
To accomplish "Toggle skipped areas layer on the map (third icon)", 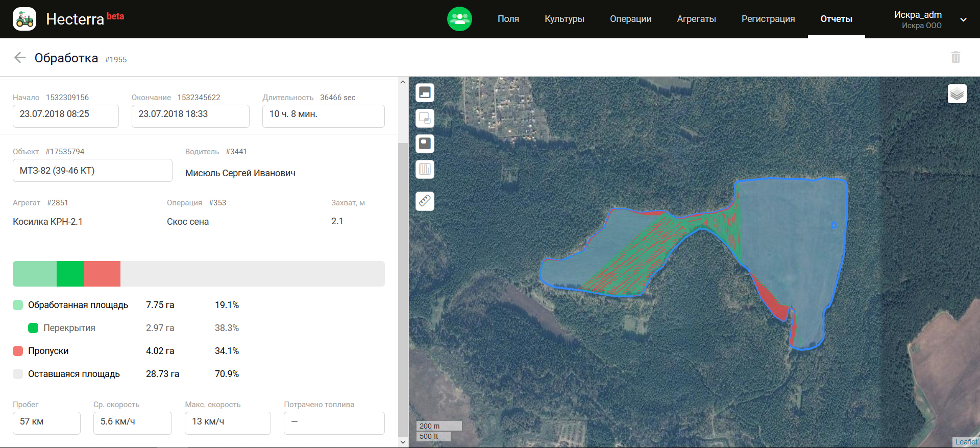I will click(425, 144).
